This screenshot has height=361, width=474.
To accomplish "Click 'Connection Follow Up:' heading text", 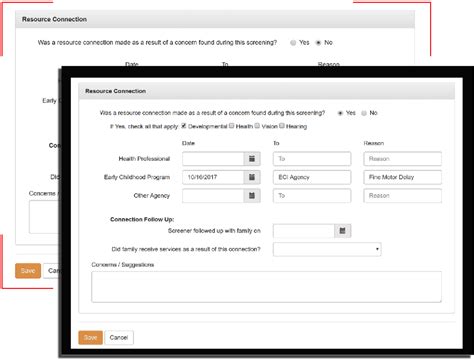I will coord(142,219).
